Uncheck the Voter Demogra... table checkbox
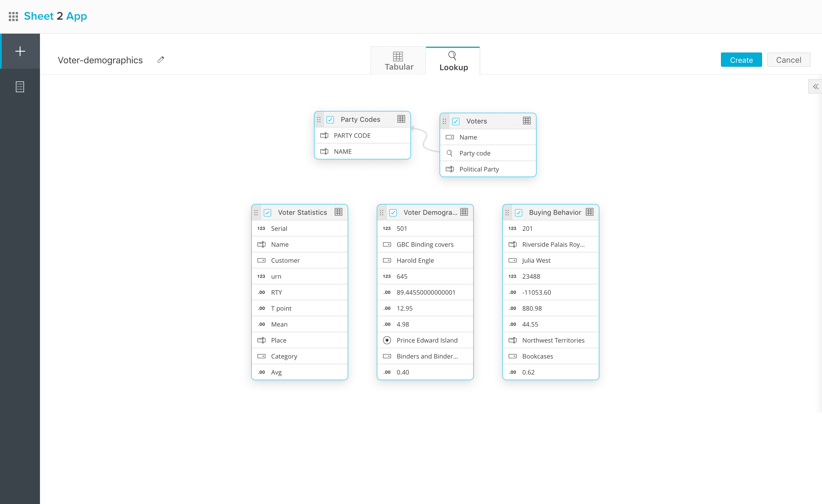The height and width of the screenshot is (504, 822). (393, 213)
